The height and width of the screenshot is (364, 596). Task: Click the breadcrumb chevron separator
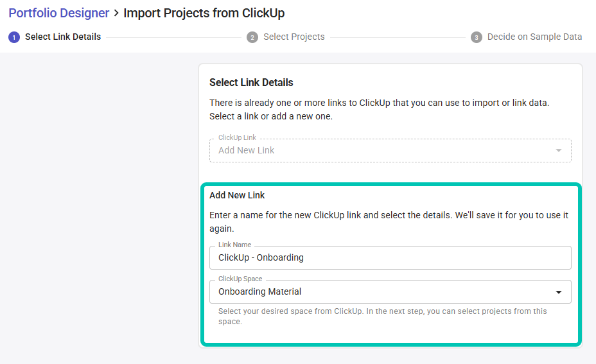116,13
